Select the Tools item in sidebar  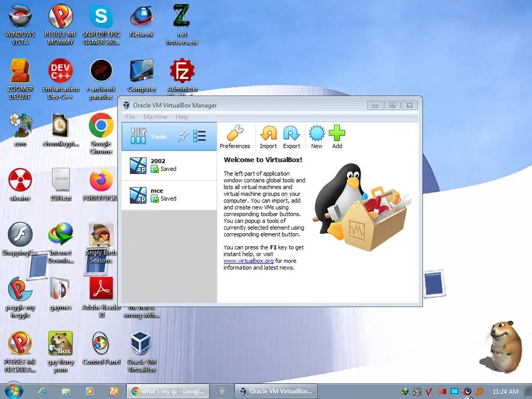tap(169, 137)
